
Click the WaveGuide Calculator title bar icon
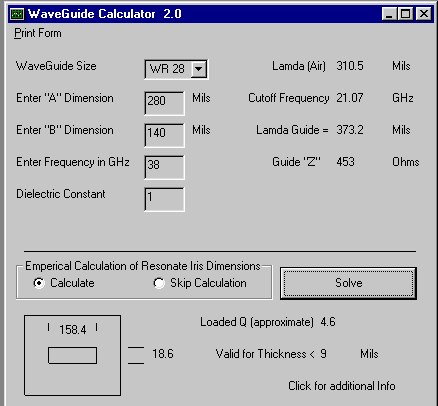pos(17,14)
